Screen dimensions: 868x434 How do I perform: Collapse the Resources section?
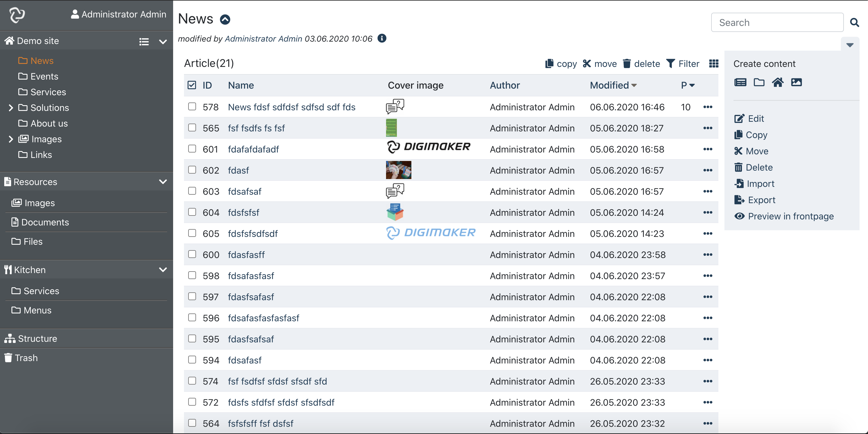point(163,182)
